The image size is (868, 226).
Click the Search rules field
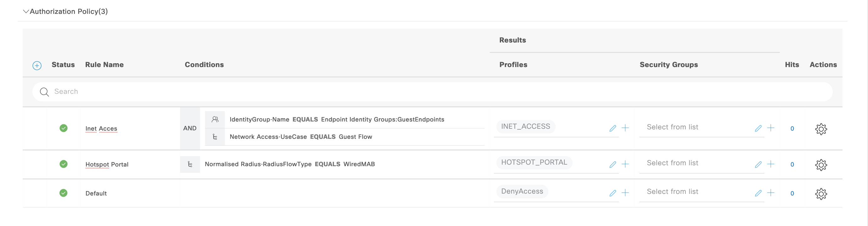[431, 92]
